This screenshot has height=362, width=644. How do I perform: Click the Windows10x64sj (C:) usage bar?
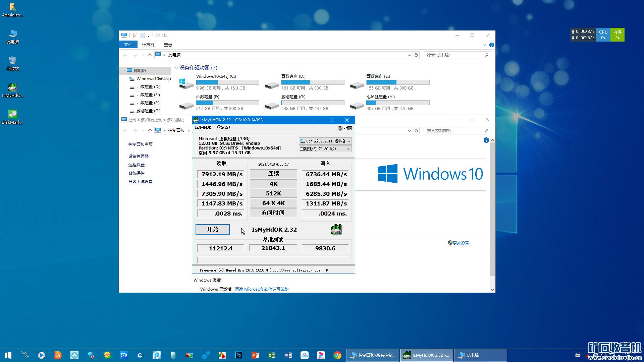[227, 82]
